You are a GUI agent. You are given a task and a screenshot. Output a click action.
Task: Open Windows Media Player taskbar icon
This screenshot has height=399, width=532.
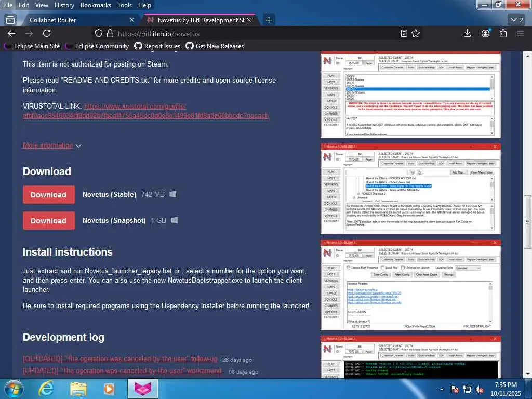point(109,389)
